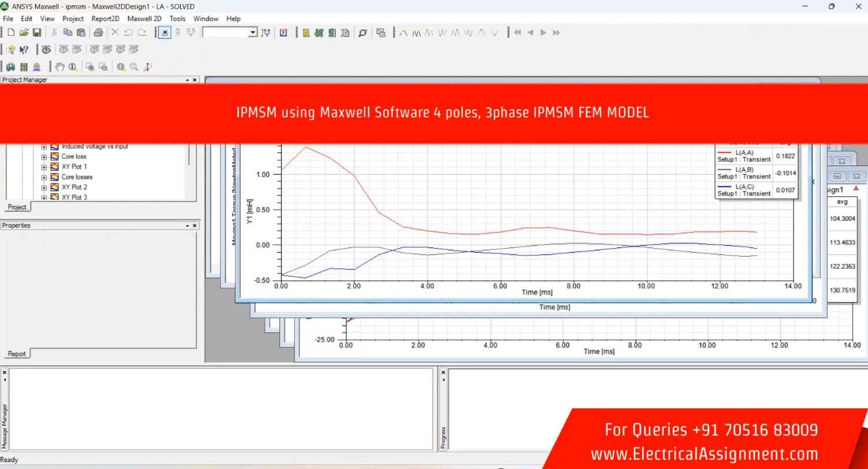
Task: Jump to last frame with fast-forward arrows
Action: (x=556, y=33)
